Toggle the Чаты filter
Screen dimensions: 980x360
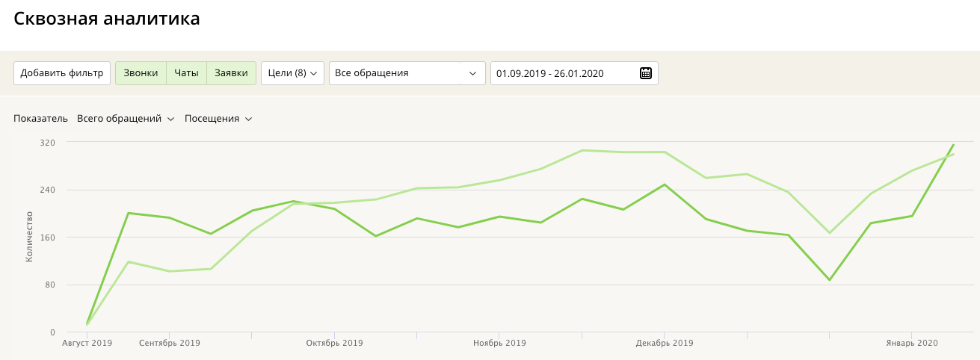186,73
